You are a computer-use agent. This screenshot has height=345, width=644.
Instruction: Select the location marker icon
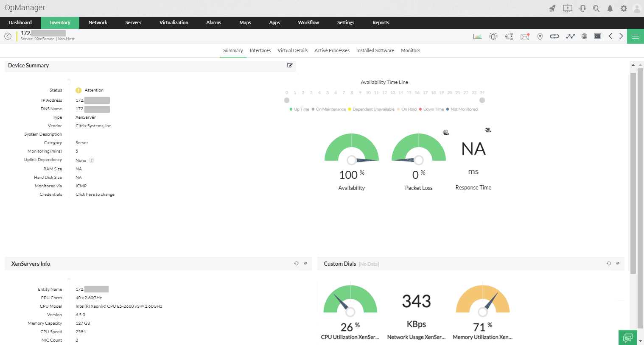pos(540,36)
